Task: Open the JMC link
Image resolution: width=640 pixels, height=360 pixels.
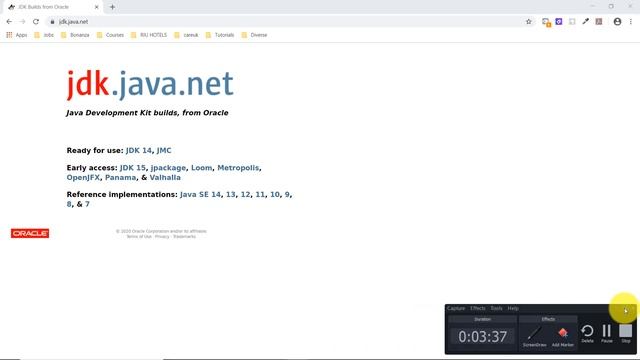Action: tap(164, 151)
